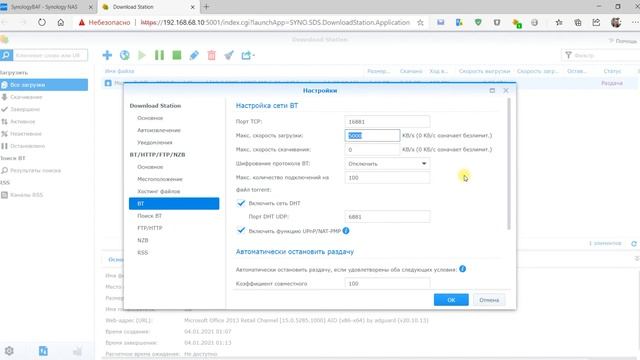Screen dimensions: 640x360
Task: Select Все загрузки in left sidebar
Action: [x=44, y=84]
